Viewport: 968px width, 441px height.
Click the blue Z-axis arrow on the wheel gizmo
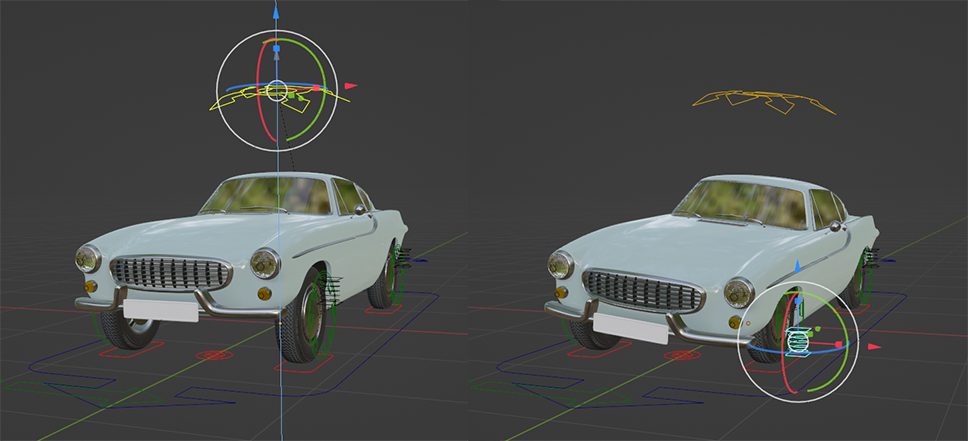point(797,267)
